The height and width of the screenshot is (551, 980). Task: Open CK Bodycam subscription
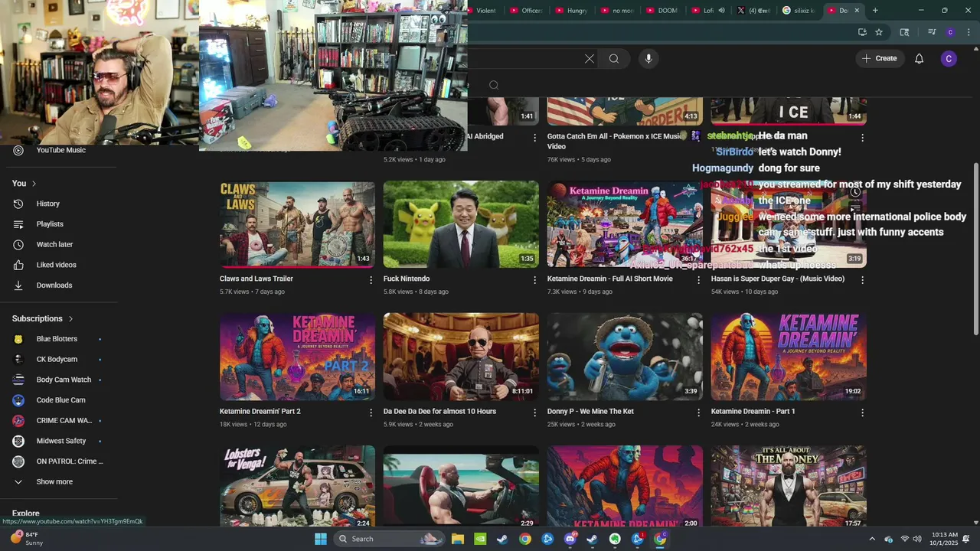tap(59, 360)
